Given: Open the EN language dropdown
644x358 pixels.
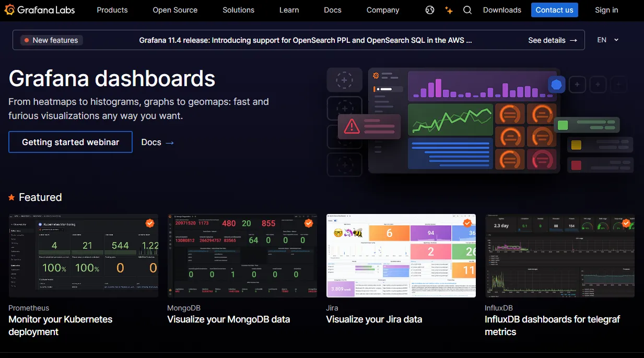Looking at the screenshot, I should click(x=608, y=40).
